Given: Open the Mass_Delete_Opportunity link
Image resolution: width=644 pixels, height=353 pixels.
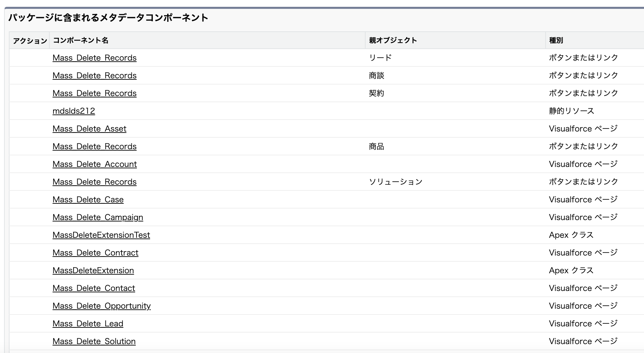Looking at the screenshot, I should click(x=102, y=306).
